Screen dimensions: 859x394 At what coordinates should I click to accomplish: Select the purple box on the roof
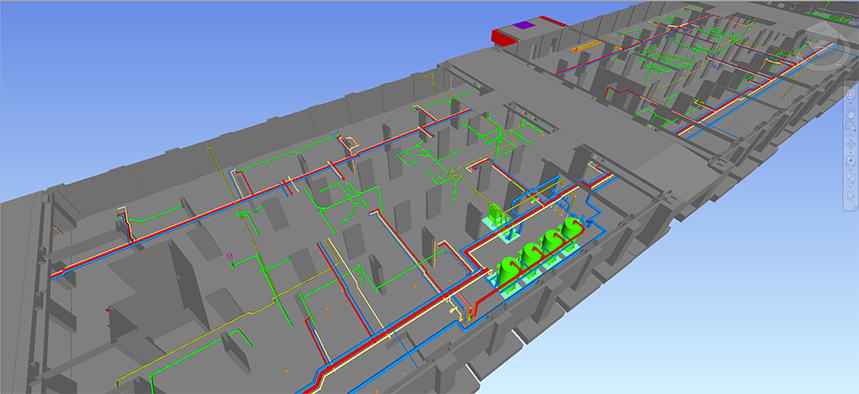[525, 25]
